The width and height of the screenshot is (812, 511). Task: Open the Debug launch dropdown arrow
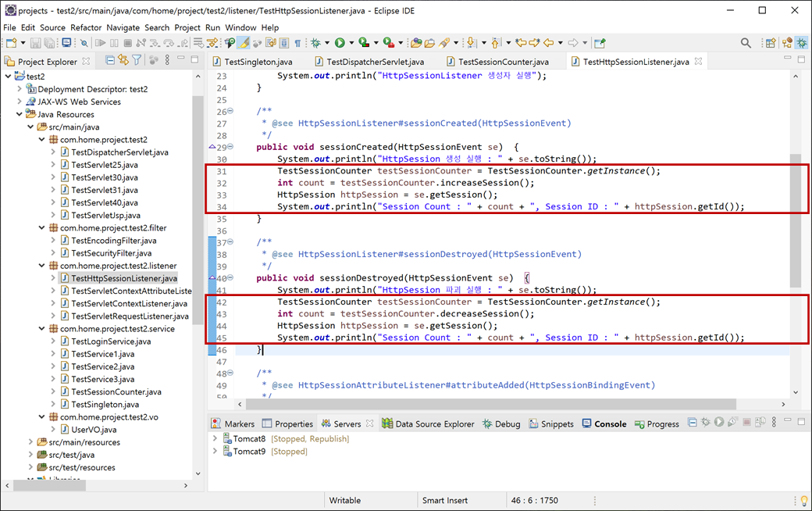(327, 43)
